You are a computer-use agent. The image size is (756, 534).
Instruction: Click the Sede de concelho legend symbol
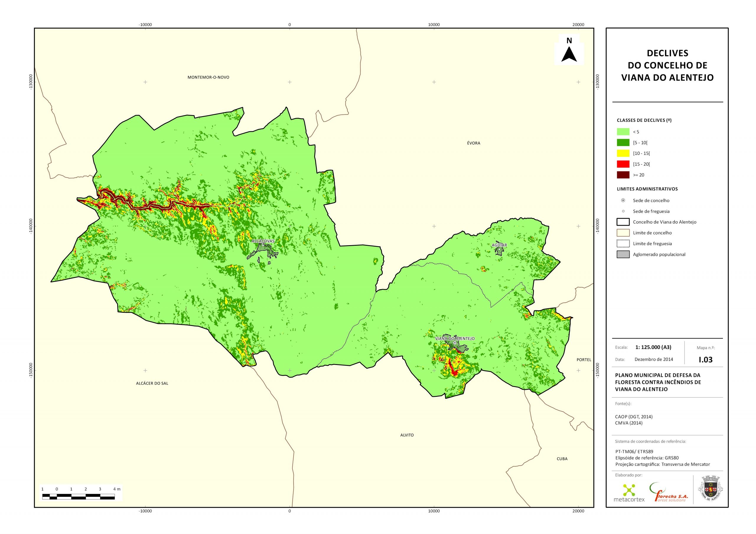623,200
